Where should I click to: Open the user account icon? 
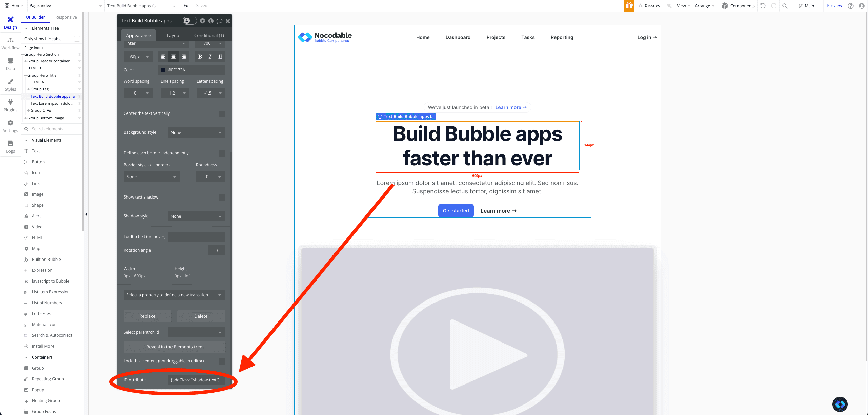[862, 6]
